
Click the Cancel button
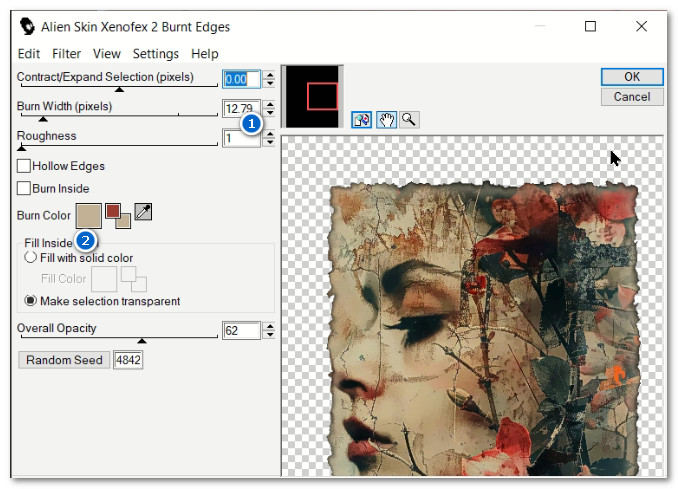coord(632,97)
